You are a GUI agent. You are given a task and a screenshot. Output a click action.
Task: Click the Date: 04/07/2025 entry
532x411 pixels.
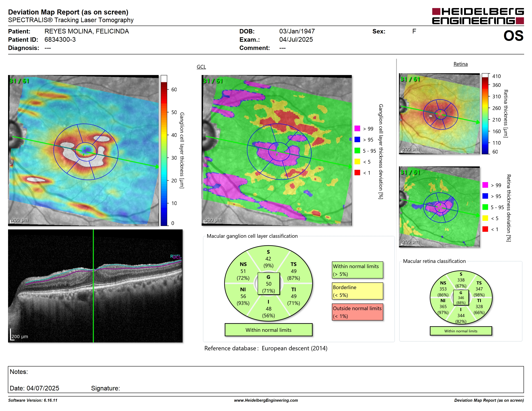[x=34, y=388]
